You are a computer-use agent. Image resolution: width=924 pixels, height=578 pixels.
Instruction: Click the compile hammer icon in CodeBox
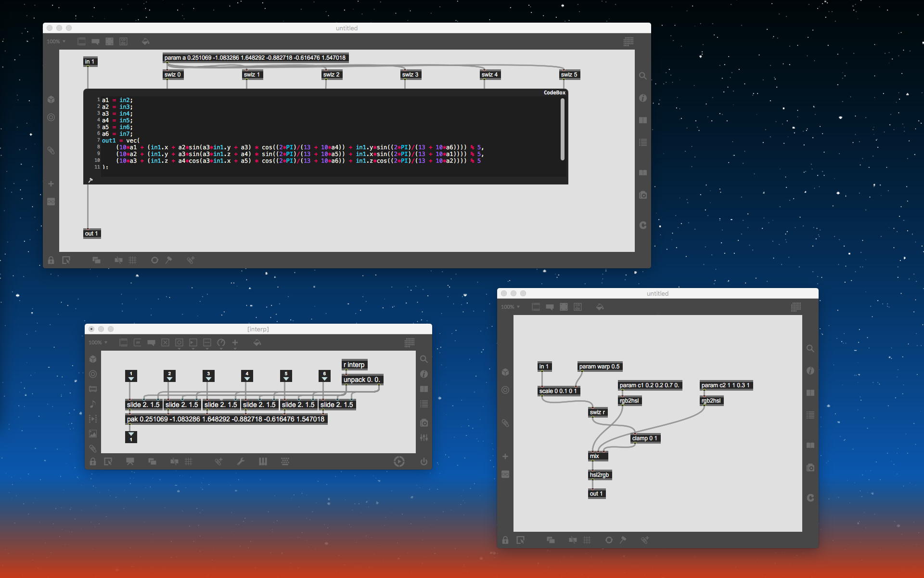point(90,180)
